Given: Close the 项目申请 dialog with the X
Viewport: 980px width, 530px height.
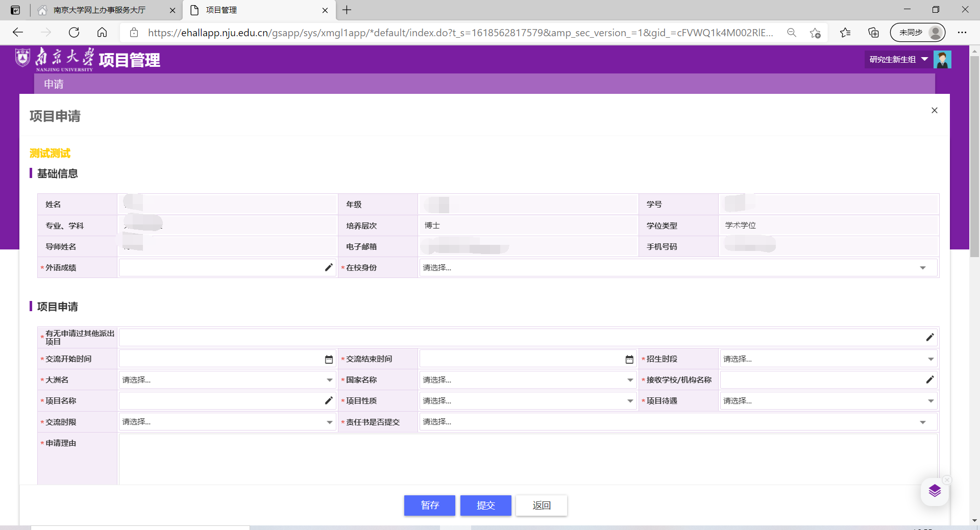Looking at the screenshot, I should tap(935, 111).
